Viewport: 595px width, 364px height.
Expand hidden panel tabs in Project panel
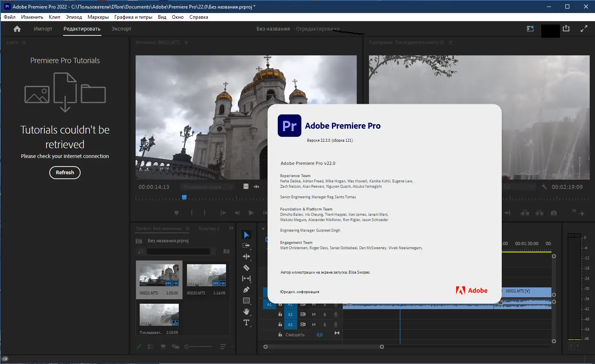231,228
